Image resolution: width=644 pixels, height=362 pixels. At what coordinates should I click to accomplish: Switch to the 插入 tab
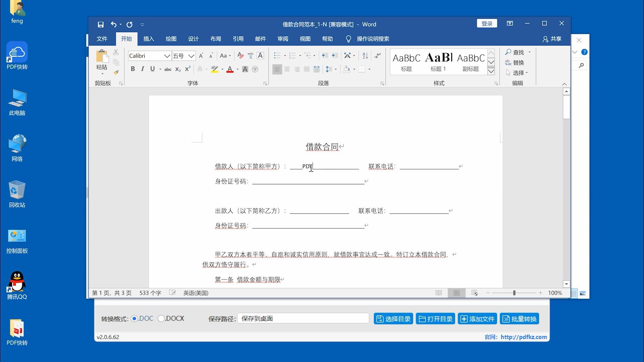coord(149,39)
